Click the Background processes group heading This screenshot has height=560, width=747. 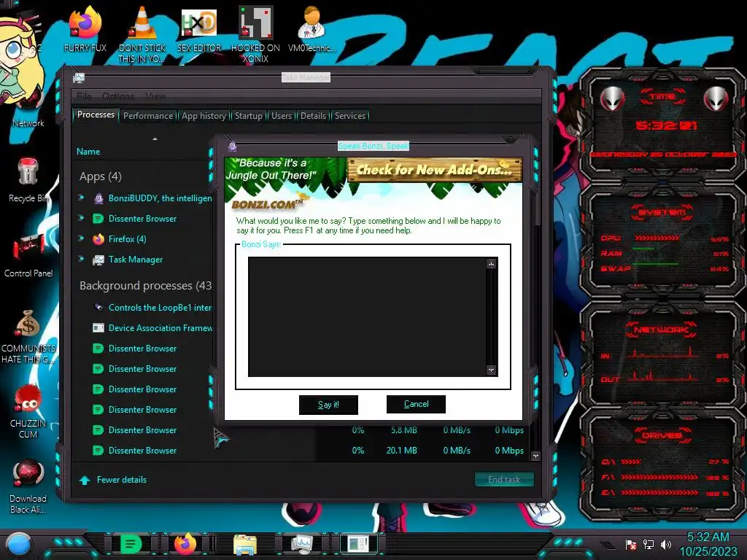pyautogui.click(x=145, y=286)
